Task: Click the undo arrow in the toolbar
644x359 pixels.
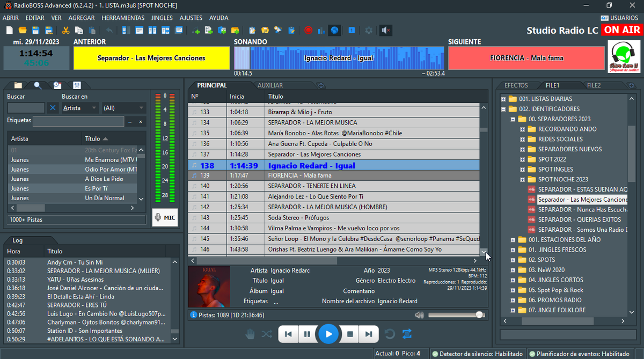Action: click(109, 31)
